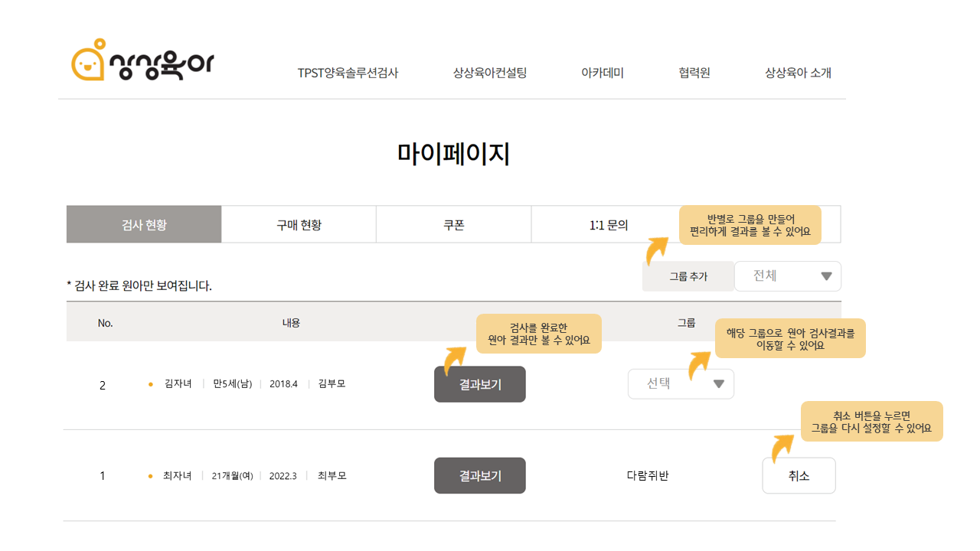Click the 전체 dropdown triangle arrow
The height and width of the screenshot is (551, 980).
826,276
